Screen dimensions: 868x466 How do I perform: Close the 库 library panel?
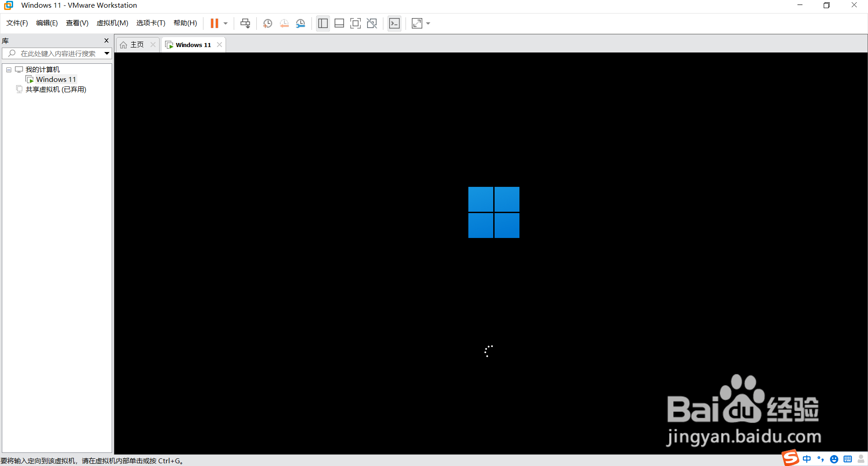107,41
